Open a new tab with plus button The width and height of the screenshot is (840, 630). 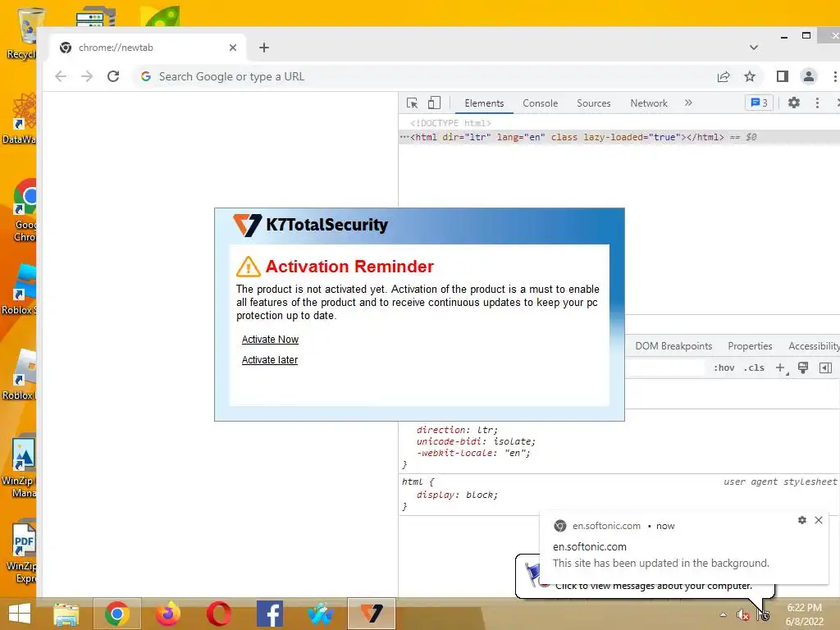263,48
